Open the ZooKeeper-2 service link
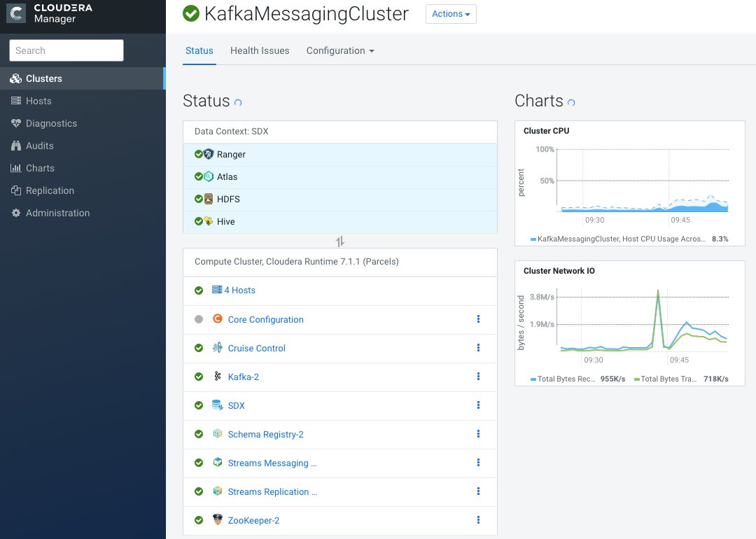Image resolution: width=756 pixels, height=539 pixels. 253,520
